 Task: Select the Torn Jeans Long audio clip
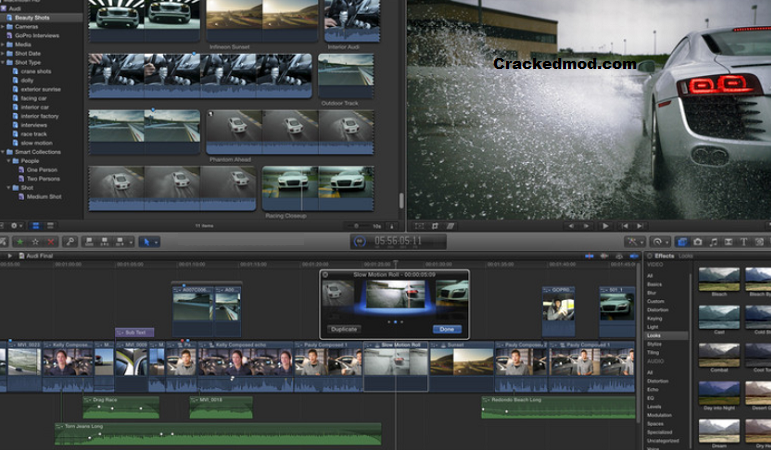218,434
